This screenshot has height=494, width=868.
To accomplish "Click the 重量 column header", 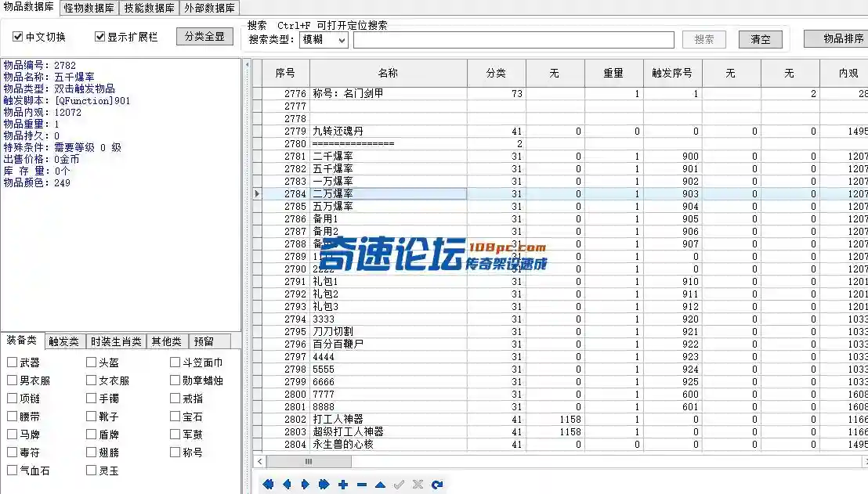I will [613, 73].
